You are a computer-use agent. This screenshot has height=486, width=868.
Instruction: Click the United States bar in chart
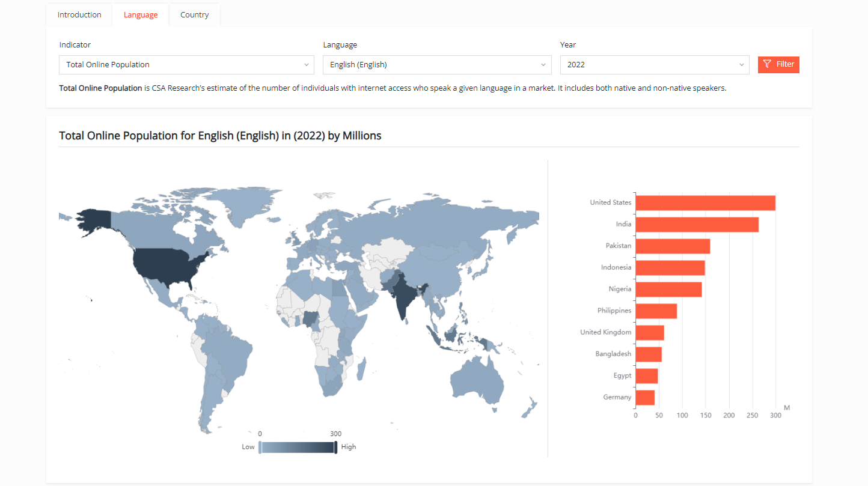pyautogui.click(x=705, y=203)
